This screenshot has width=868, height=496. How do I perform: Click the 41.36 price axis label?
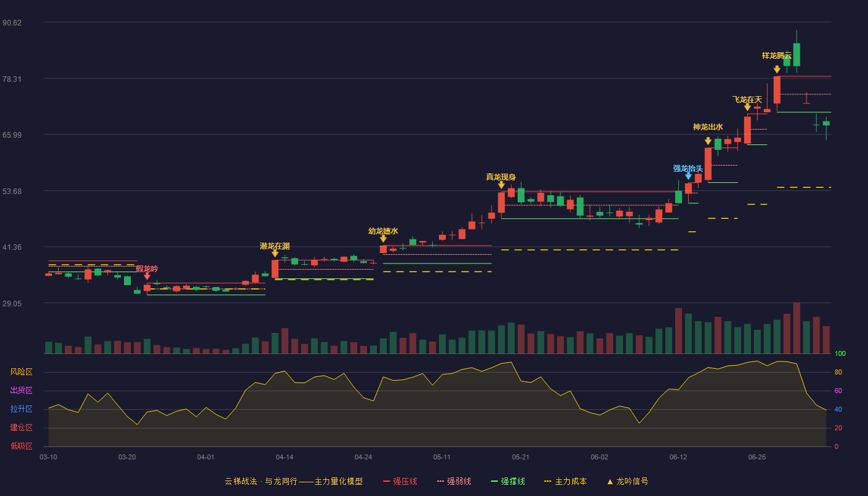click(12, 247)
